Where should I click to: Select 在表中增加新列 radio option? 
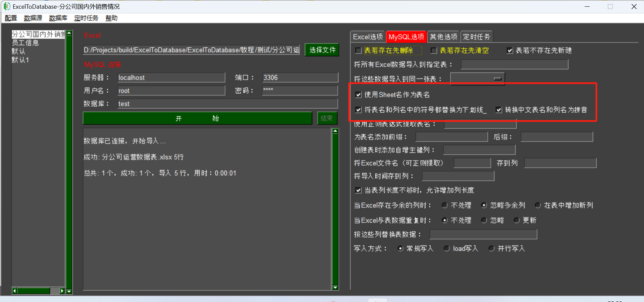538,205
